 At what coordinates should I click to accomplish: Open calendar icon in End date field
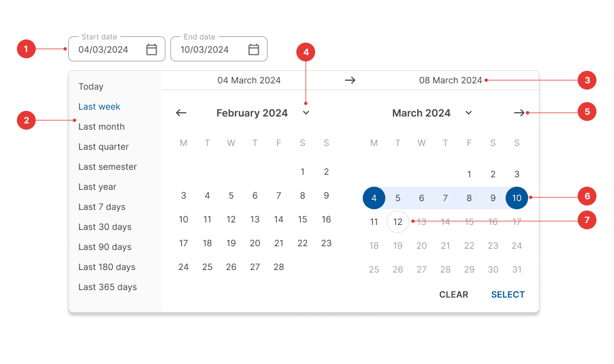point(254,49)
